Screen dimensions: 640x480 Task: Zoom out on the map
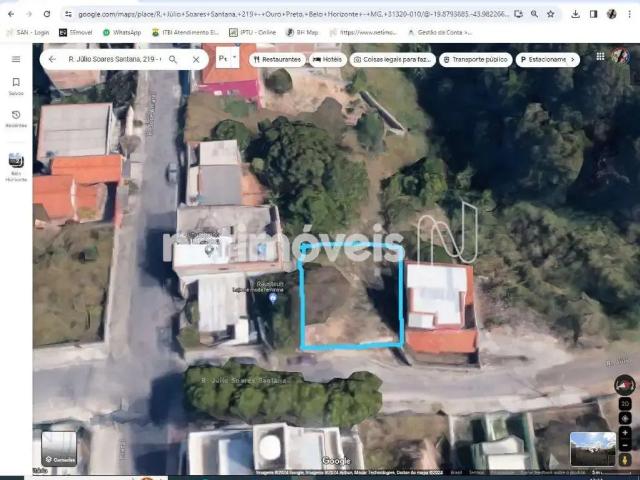pyautogui.click(x=625, y=444)
